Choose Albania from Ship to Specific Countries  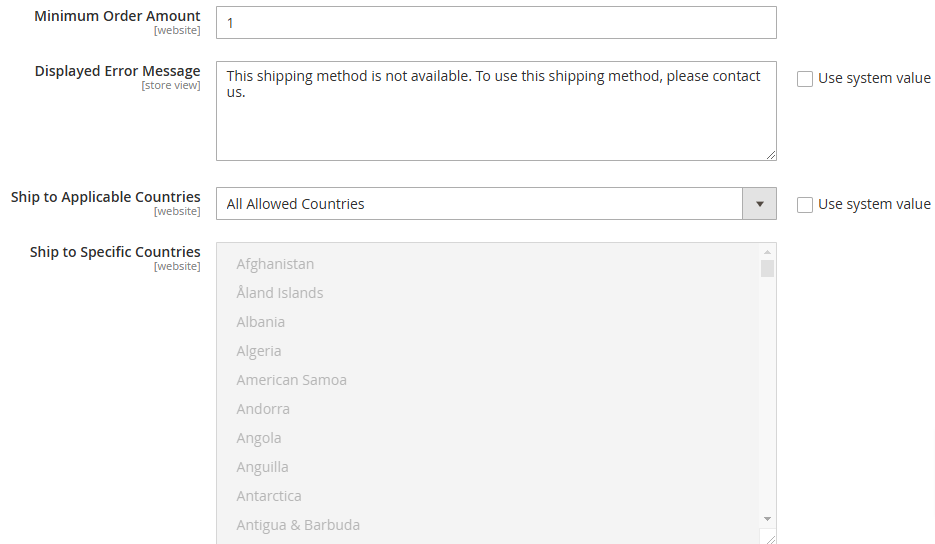pyautogui.click(x=261, y=322)
